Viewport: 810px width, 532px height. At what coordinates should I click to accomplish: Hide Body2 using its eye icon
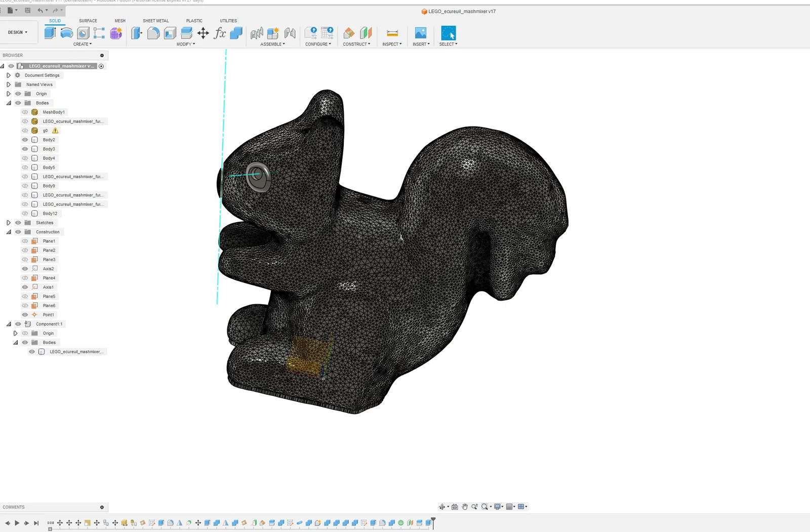coord(25,140)
